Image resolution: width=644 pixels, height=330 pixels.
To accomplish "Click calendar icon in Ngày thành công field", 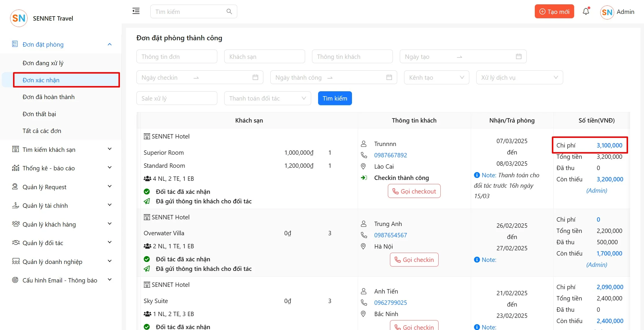I will point(389,77).
